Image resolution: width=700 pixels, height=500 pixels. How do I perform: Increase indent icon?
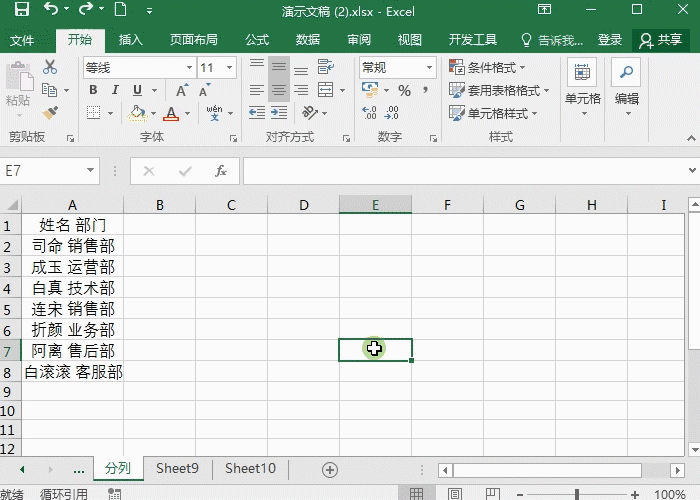coord(279,113)
